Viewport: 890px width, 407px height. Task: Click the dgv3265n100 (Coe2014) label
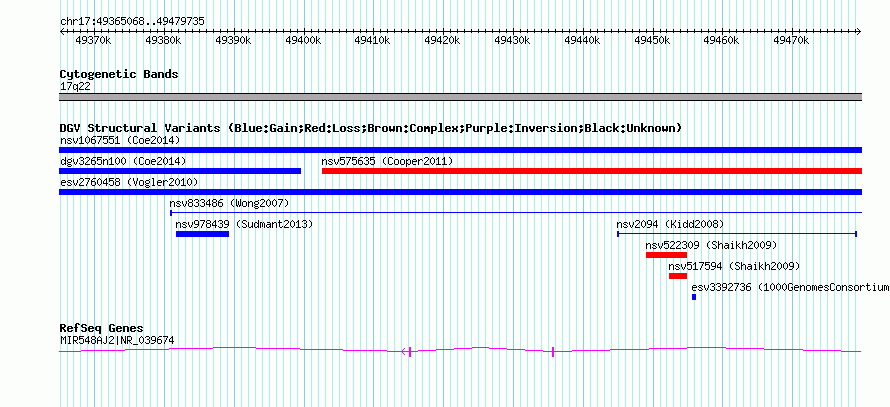pyautogui.click(x=123, y=161)
